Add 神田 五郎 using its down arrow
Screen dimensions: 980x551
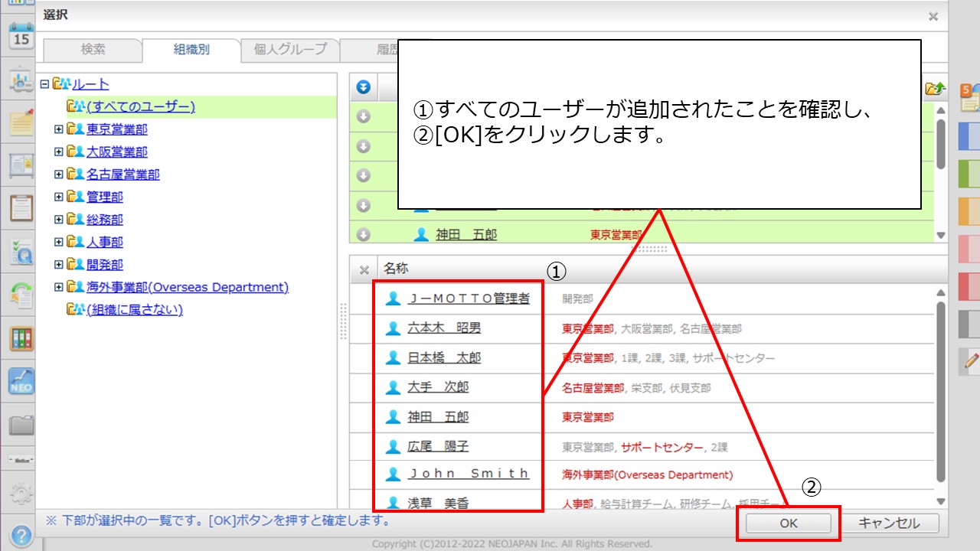(x=364, y=235)
